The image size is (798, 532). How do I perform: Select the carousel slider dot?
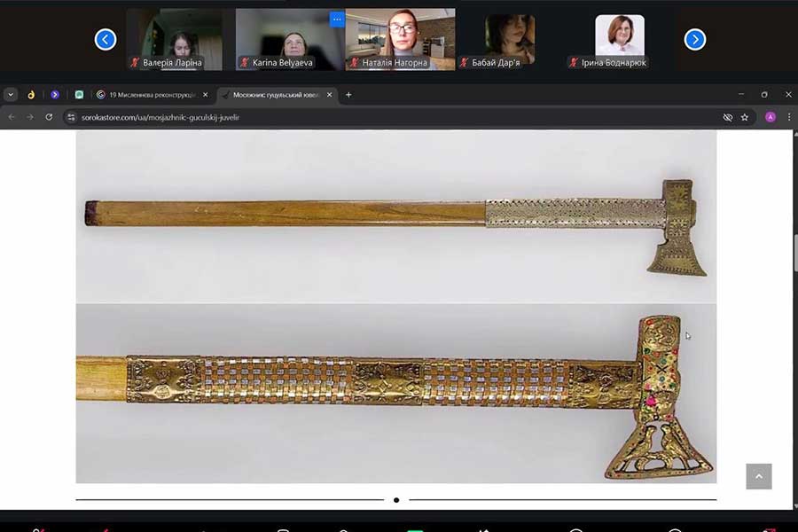[x=396, y=500]
